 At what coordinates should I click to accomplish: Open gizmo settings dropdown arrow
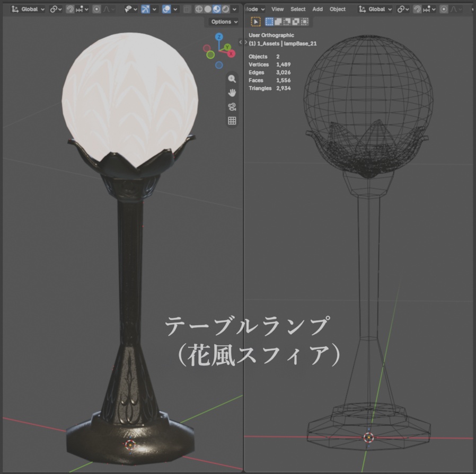click(x=154, y=9)
